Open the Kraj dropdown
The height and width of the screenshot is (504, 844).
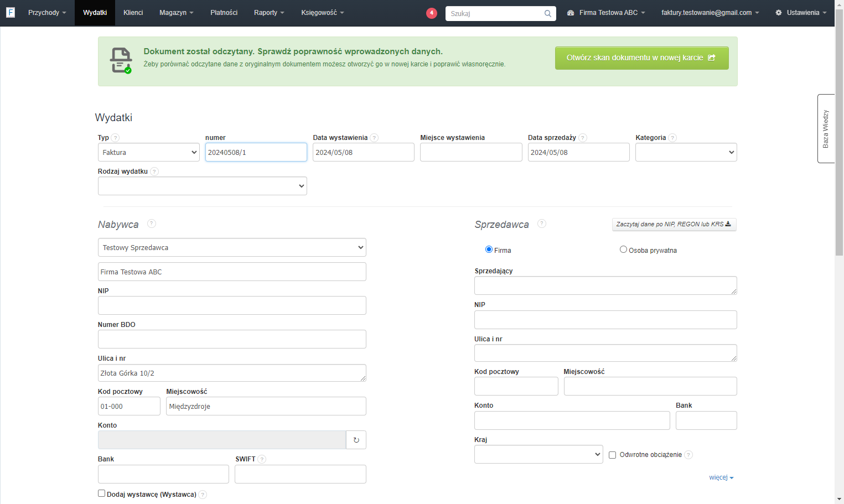coord(538,454)
